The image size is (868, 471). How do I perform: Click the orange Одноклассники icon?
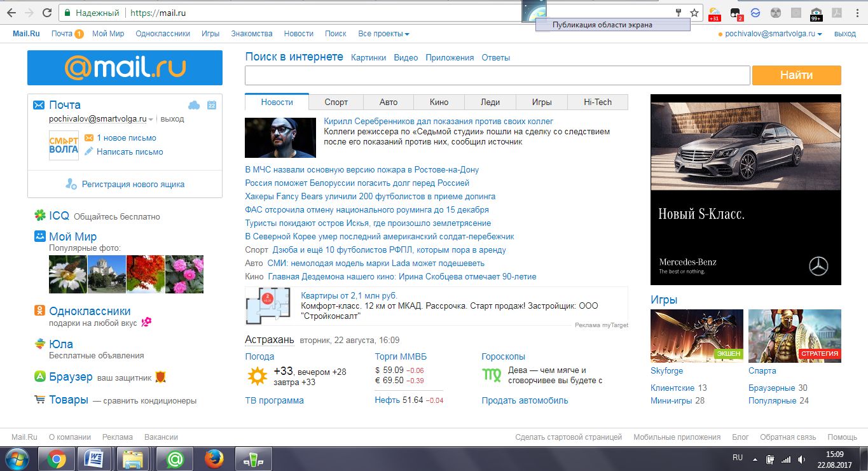pyautogui.click(x=39, y=311)
